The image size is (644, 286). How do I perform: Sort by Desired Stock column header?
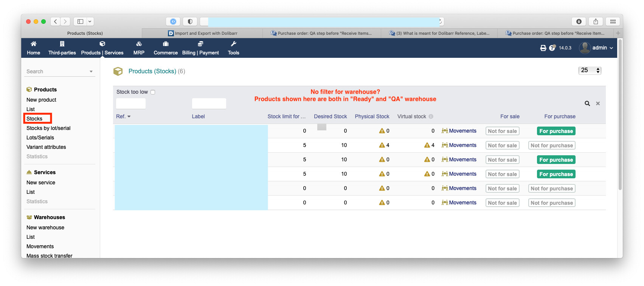[x=330, y=116]
